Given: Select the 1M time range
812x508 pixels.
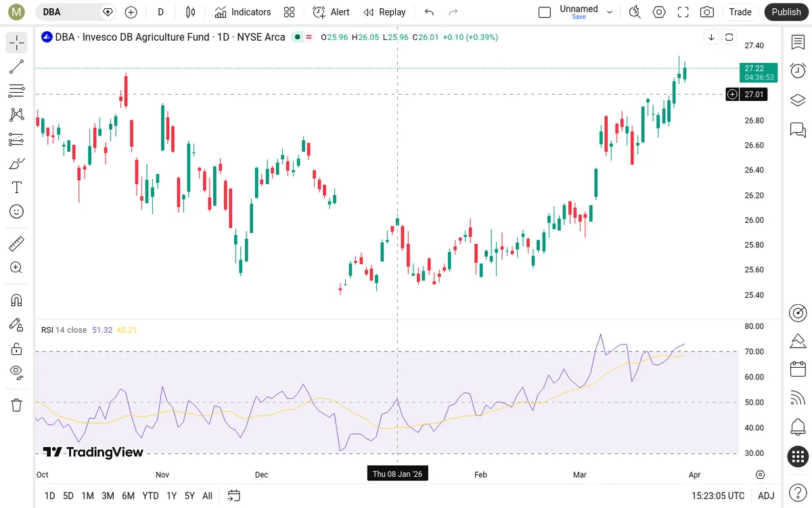Looking at the screenshot, I should click(x=87, y=496).
